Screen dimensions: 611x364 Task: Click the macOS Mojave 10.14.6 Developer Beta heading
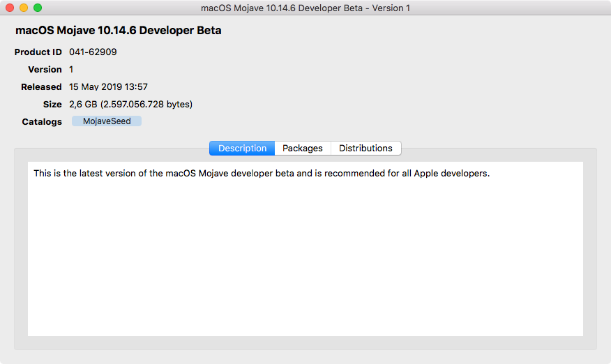(x=118, y=31)
